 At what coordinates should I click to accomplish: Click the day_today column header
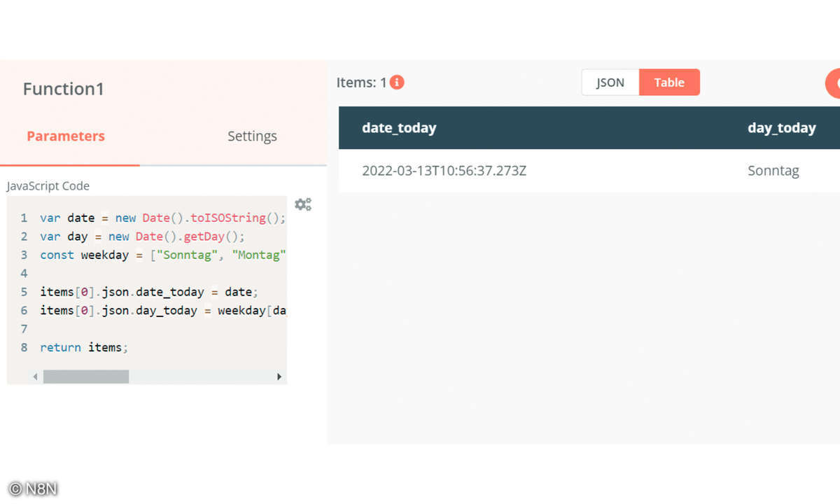pos(782,128)
